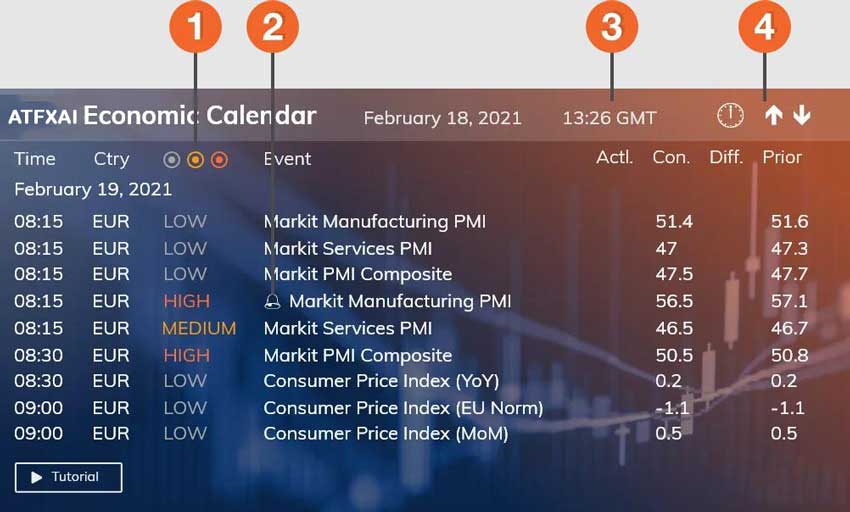Click the February 18, 2021 header date

[442, 118]
